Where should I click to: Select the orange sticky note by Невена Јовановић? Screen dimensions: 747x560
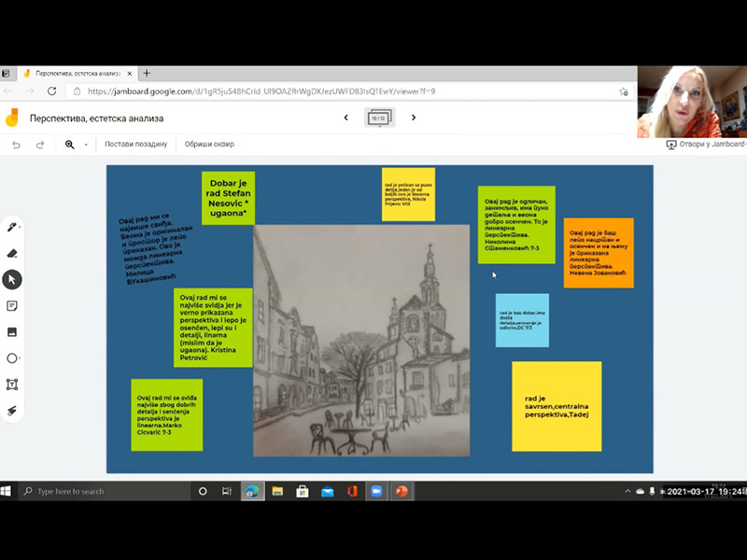[599, 253]
